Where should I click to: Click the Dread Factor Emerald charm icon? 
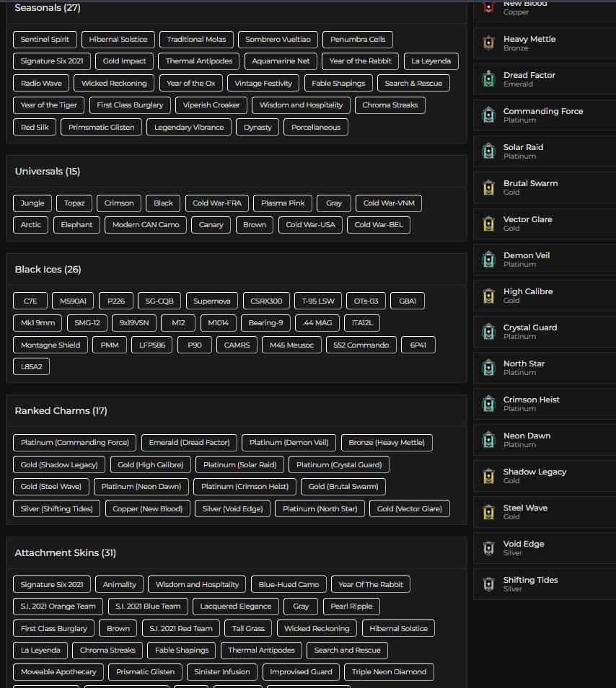pos(488,79)
